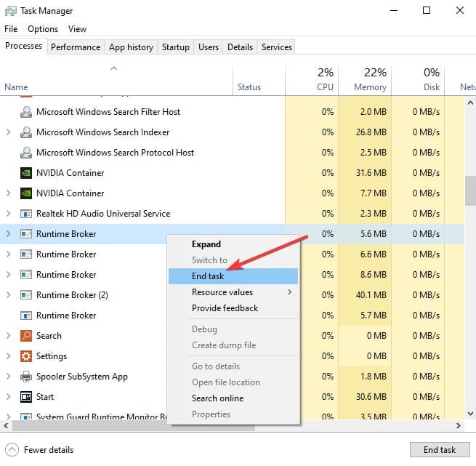
Task: Open the Options menu
Action: pyautogui.click(x=43, y=29)
